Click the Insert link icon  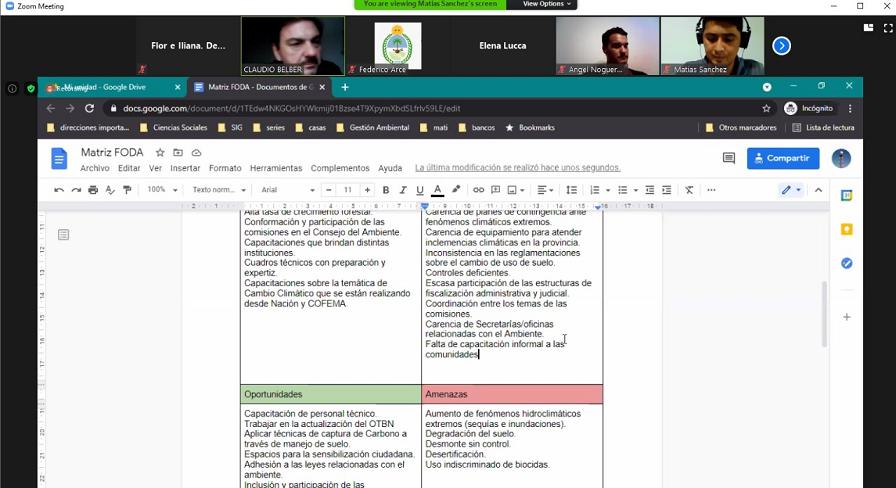(478, 190)
